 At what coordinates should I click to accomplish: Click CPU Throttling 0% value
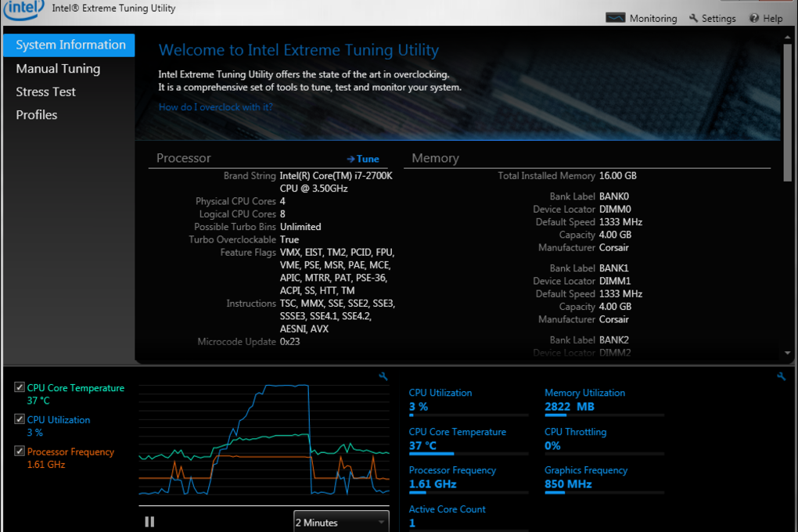click(552, 446)
